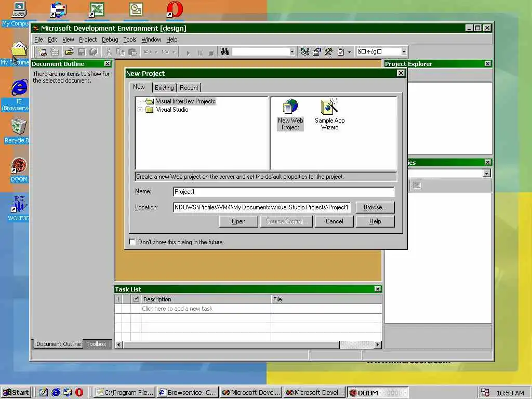
Task: Click the Break pause icon
Action: [200, 52]
